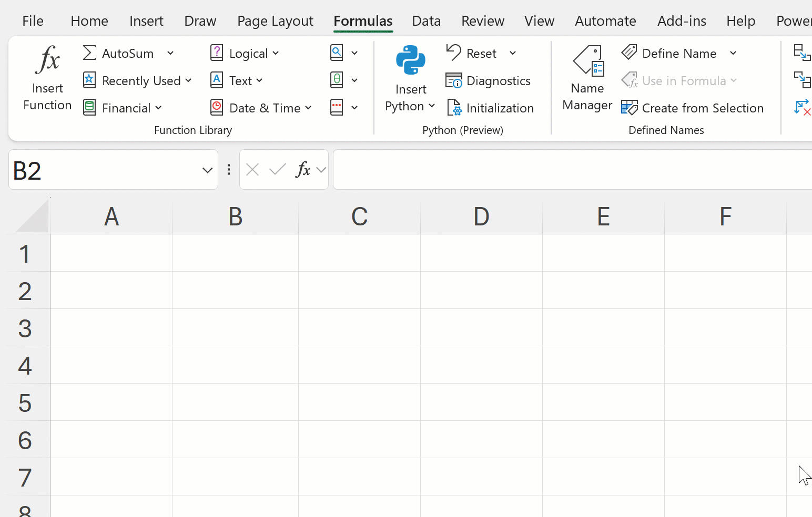The height and width of the screenshot is (517, 812).
Task: Expand the Date & Time dropdown
Action: (308, 108)
